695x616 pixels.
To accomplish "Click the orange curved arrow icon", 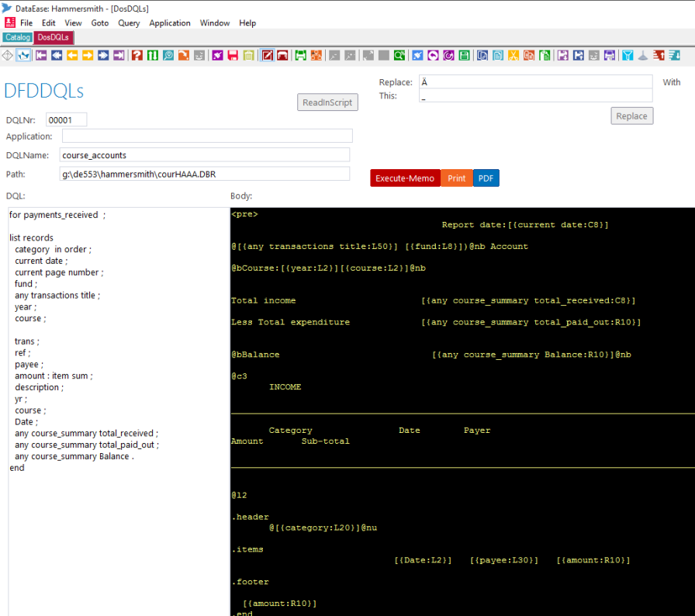I will (184, 55).
